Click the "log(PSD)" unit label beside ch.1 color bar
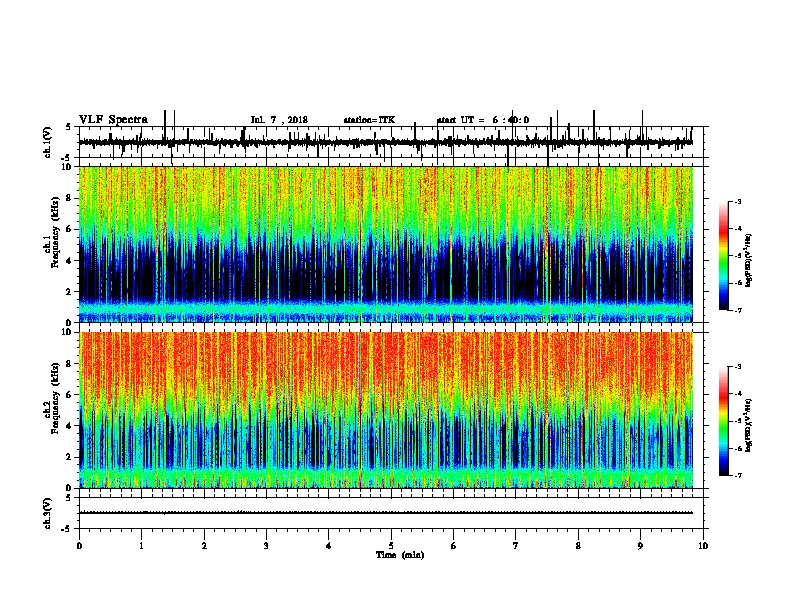The height and width of the screenshot is (612, 792). coord(748,260)
